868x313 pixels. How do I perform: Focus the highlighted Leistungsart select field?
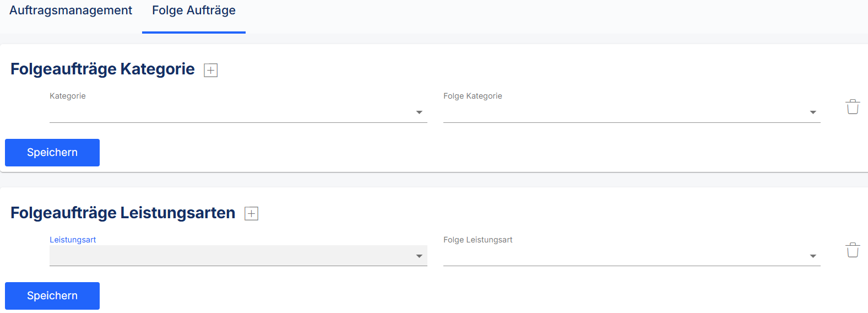[238, 256]
